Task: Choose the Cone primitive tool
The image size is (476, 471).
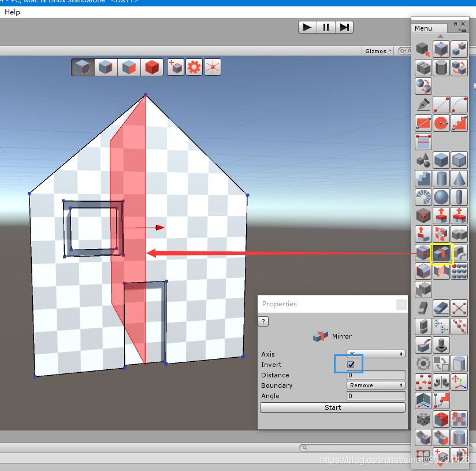Action: point(459,179)
